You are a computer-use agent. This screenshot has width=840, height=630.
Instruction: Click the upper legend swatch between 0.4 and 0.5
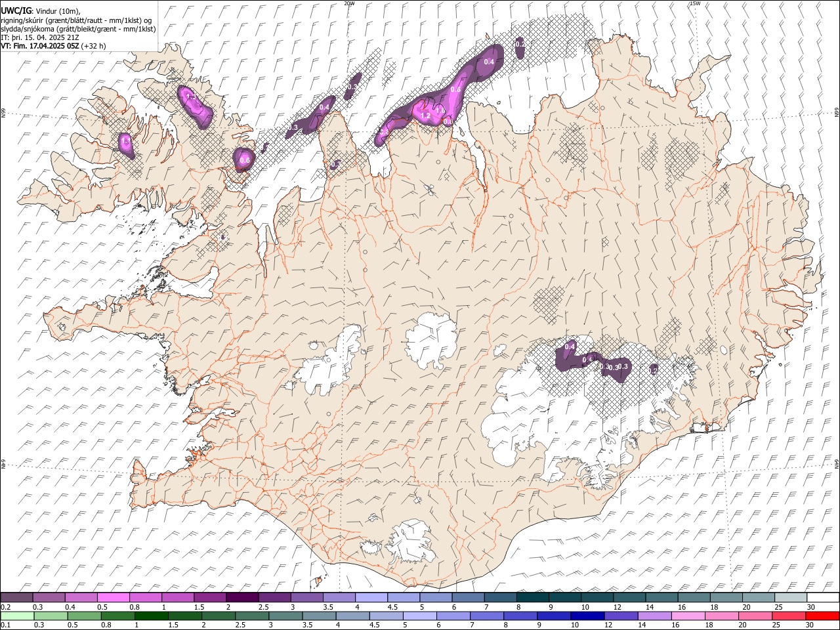click(x=81, y=597)
